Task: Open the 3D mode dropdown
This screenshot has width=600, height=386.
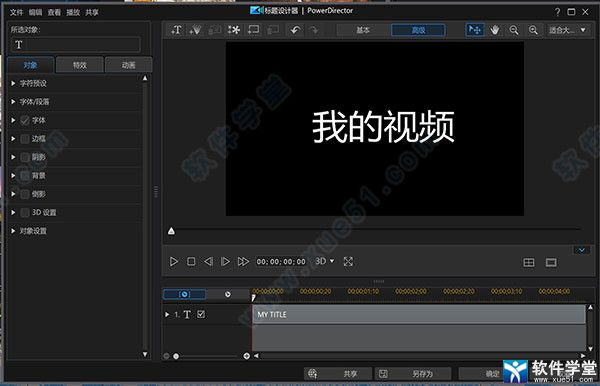Action: (325, 261)
